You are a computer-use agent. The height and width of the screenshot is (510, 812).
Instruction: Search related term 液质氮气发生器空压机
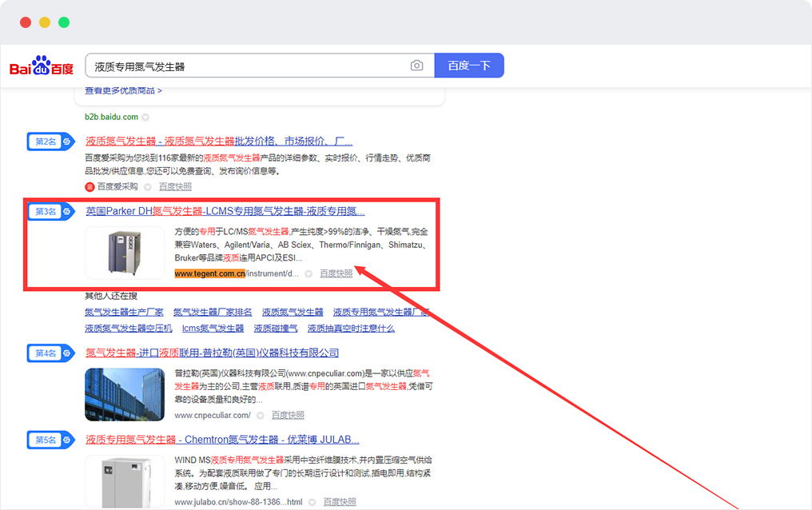click(x=129, y=329)
